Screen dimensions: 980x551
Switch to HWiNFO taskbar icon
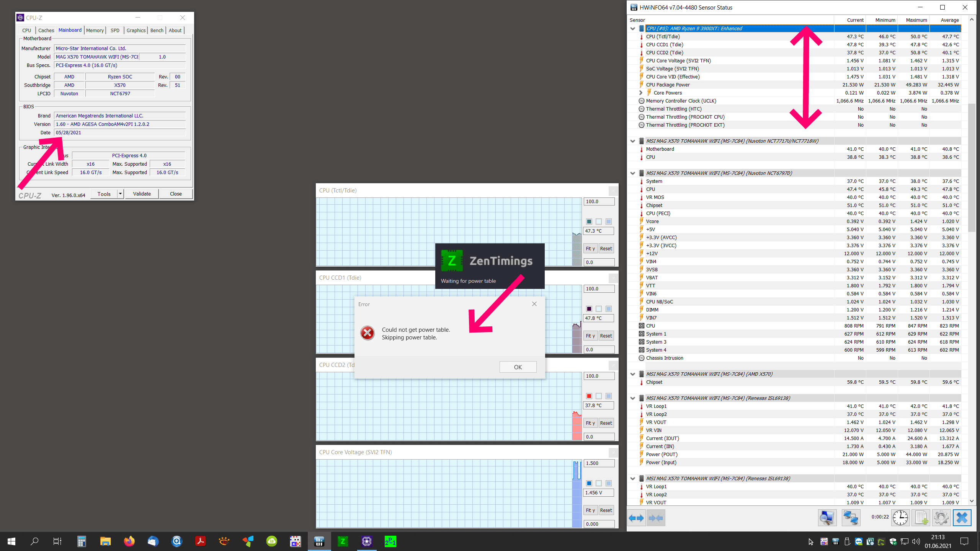coord(319,541)
